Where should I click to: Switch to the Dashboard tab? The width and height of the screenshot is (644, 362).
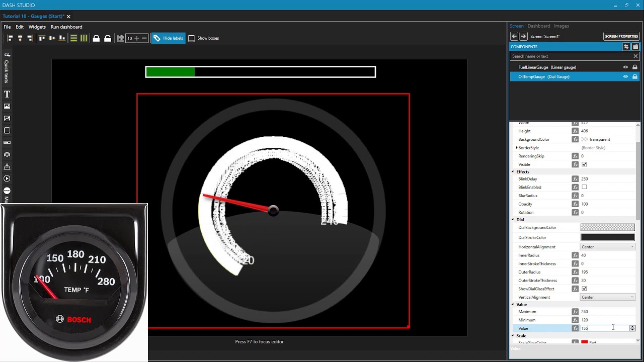[x=539, y=26]
